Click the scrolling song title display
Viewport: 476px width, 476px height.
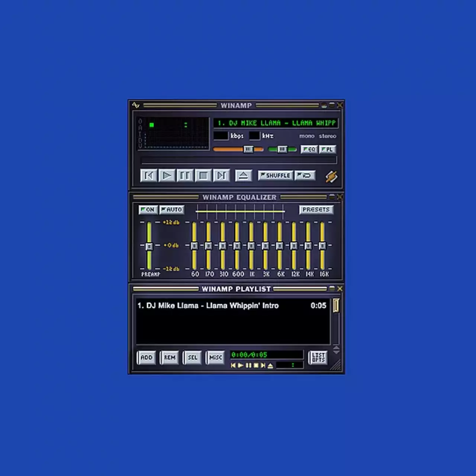pos(276,123)
